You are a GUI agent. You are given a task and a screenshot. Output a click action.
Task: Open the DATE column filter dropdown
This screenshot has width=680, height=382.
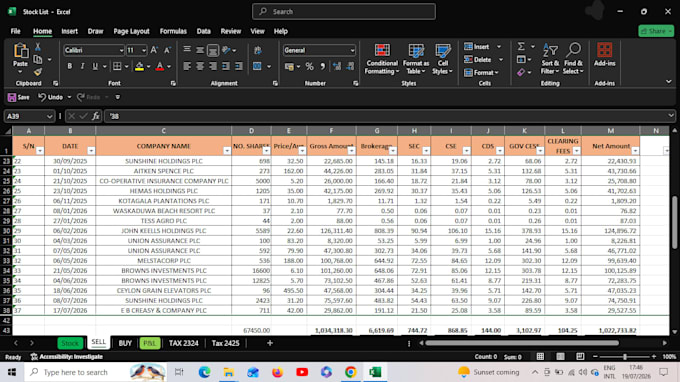91,151
